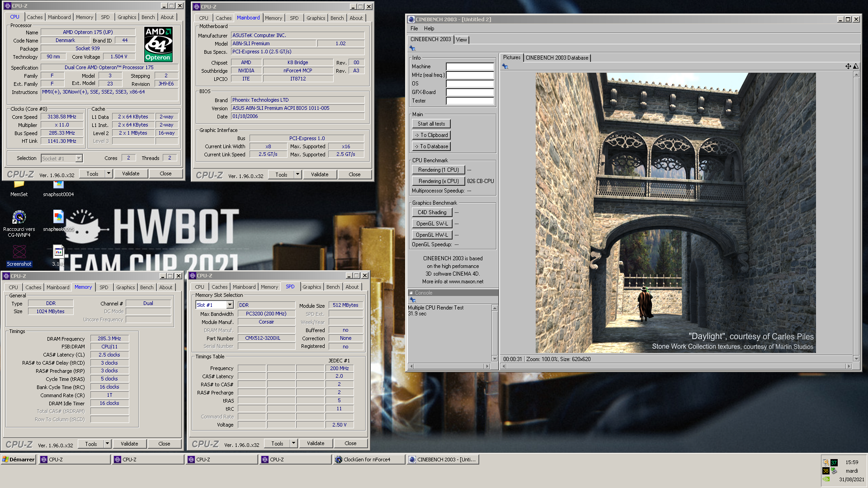Switch to ClockGen for nForce4 taskbar item

(369, 460)
